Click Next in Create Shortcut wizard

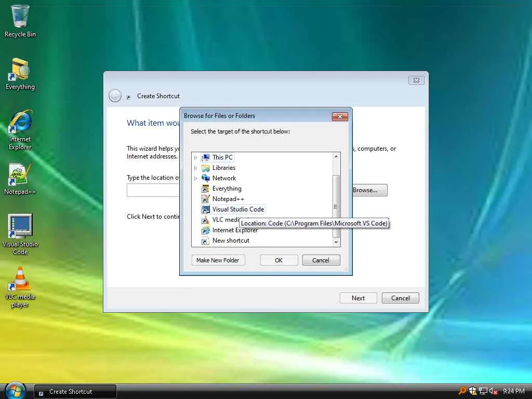358,298
